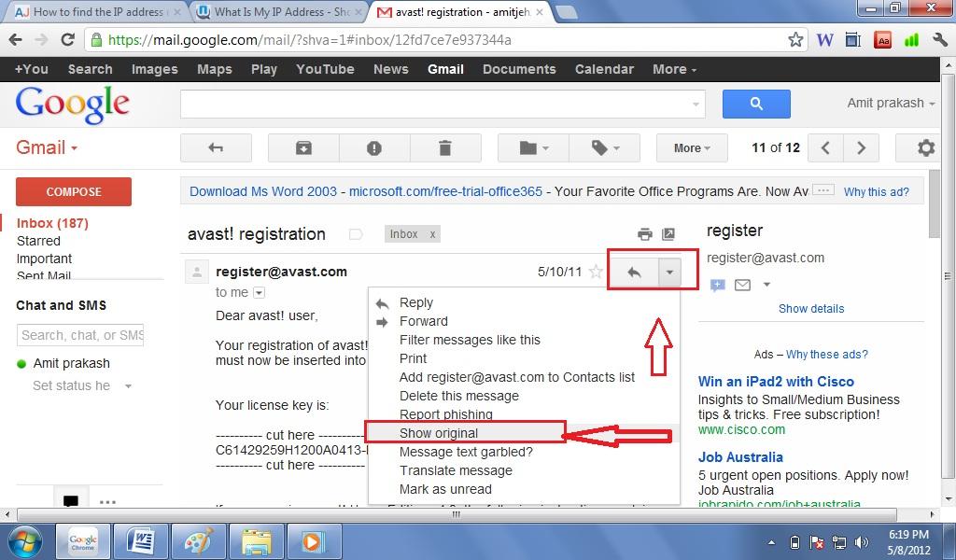Click the Search, chat, or SMS field

tap(80, 335)
